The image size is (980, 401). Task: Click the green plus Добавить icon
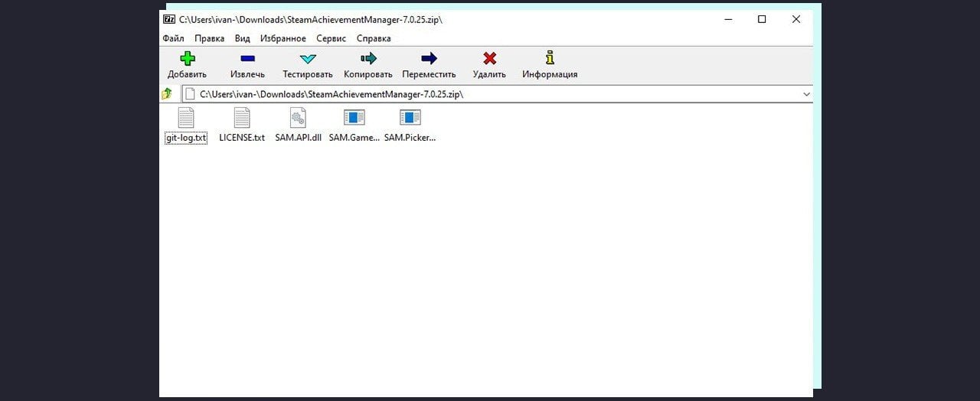click(x=188, y=58)
